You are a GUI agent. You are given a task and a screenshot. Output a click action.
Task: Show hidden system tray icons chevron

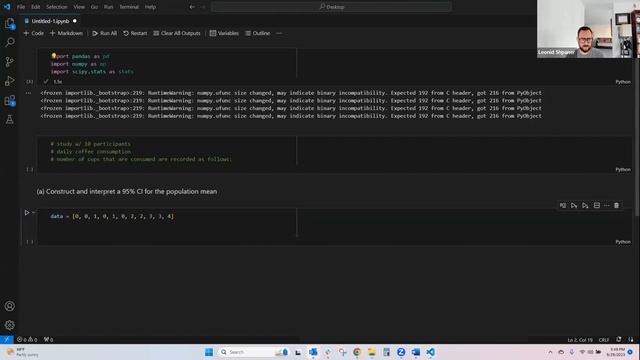pos(550,352)
